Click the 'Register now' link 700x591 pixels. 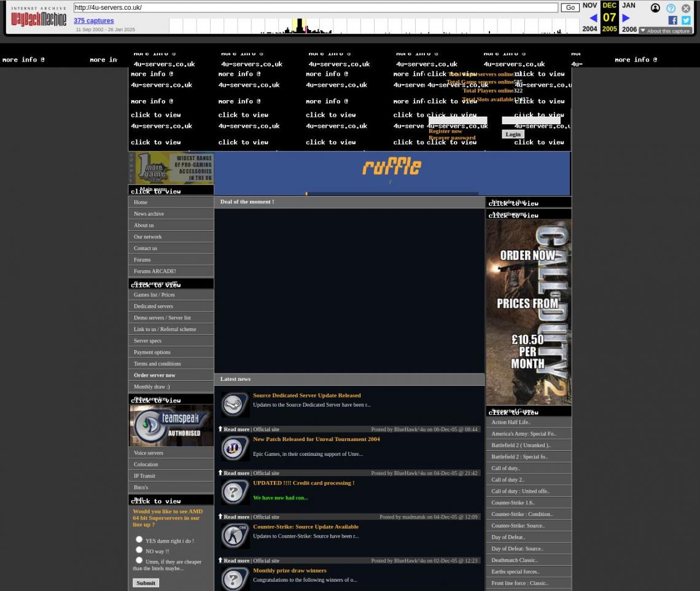point(445,131)
